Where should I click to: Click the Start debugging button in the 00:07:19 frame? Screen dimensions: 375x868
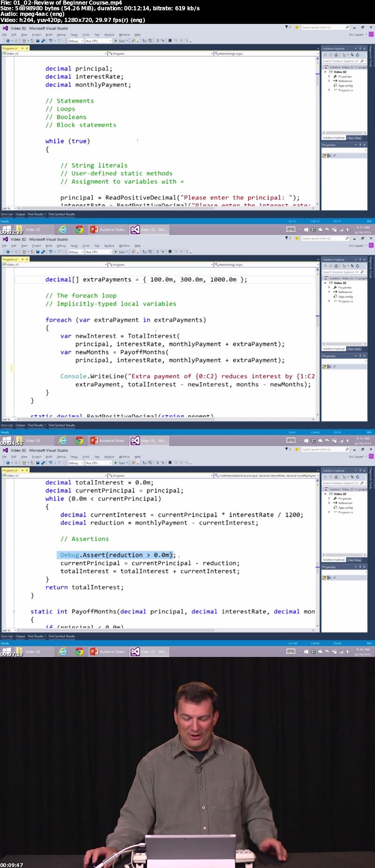click(120, 463)
